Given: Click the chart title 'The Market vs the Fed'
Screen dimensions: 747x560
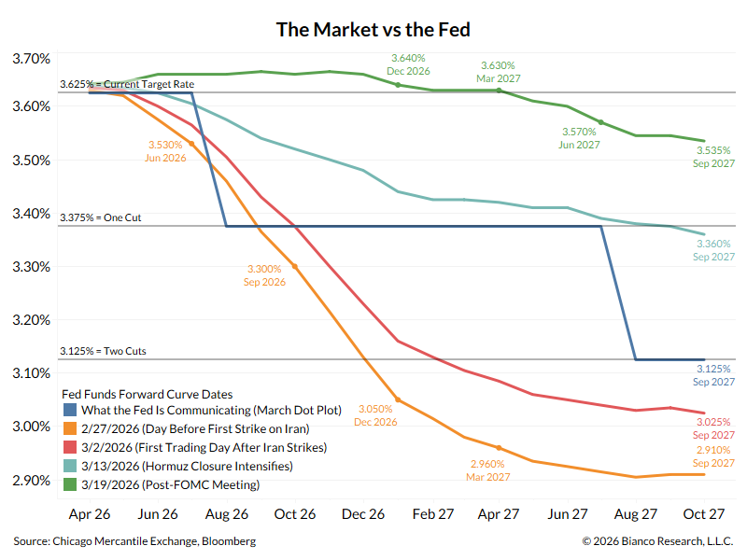Looking at the screenshot, I should coord(373,29).
